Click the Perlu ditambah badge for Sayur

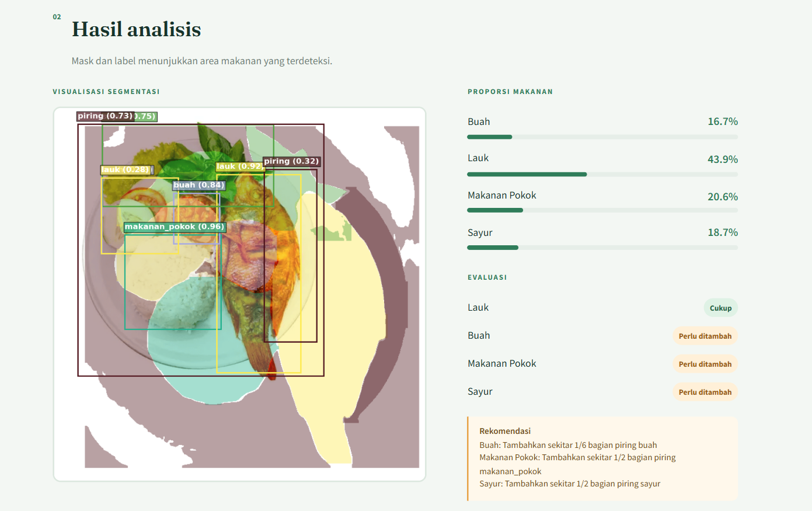(x=705, y=392)
